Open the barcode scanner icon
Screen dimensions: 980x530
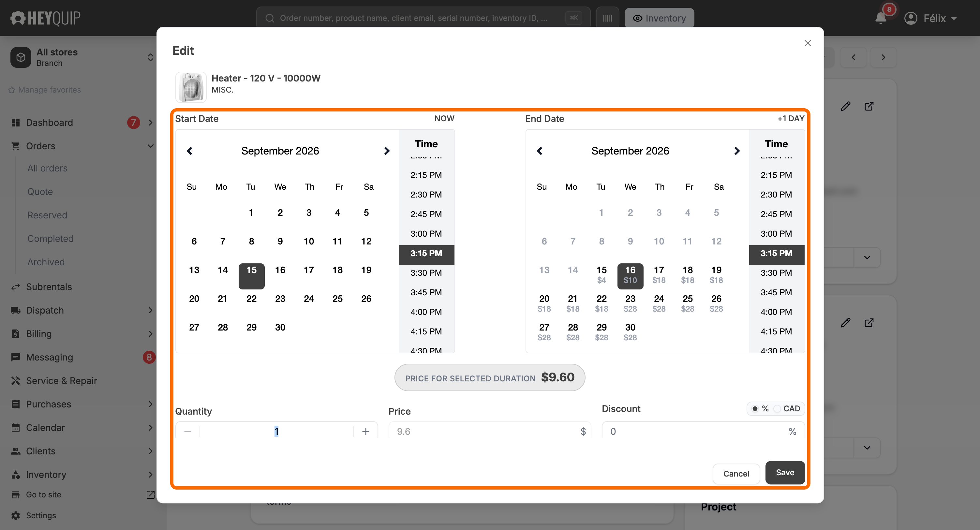point(608,18)
